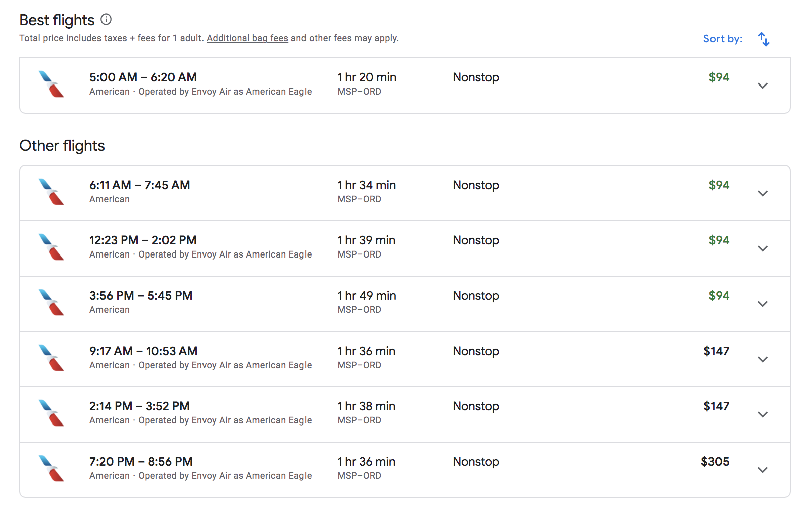Select the $94 price on the best flight
The width and height of the screenshot is (812, 509).
pyautogui.click(x=720, y=77)
